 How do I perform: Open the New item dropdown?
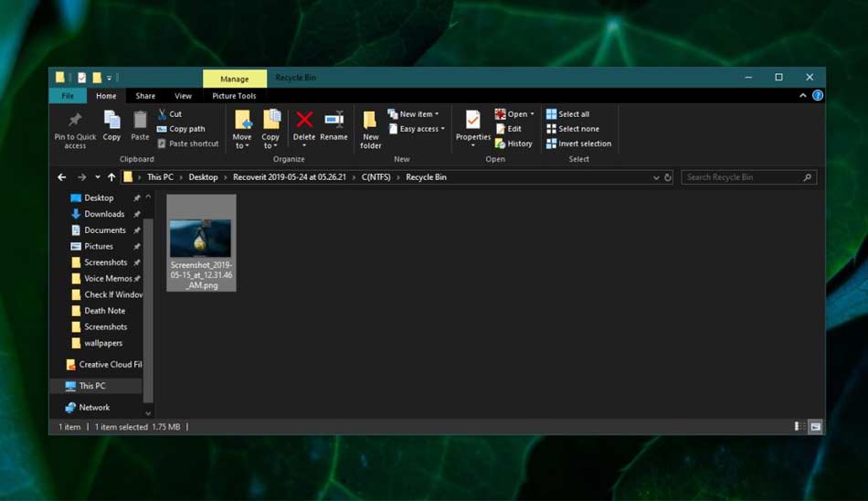pyautogui.click(x=414, y=113)
